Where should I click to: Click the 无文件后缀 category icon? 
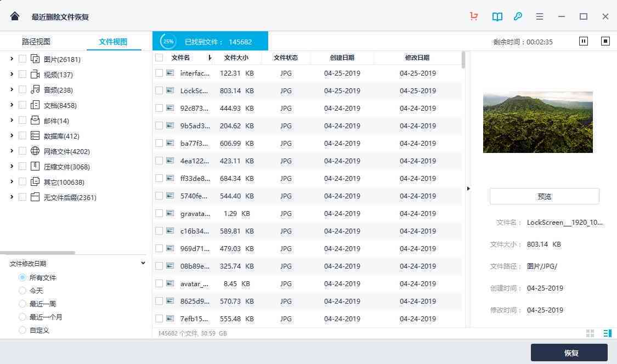click(35, 197)
